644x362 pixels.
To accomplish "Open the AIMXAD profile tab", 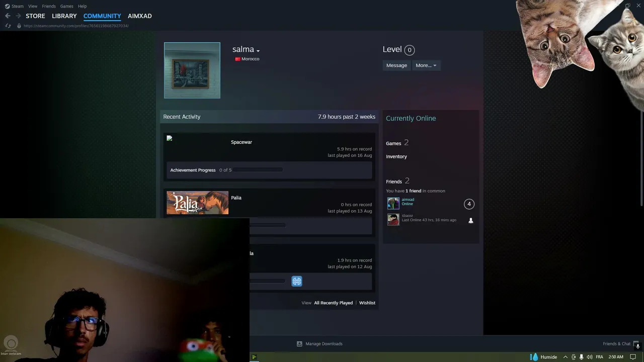I will click(x=140, y=16).
